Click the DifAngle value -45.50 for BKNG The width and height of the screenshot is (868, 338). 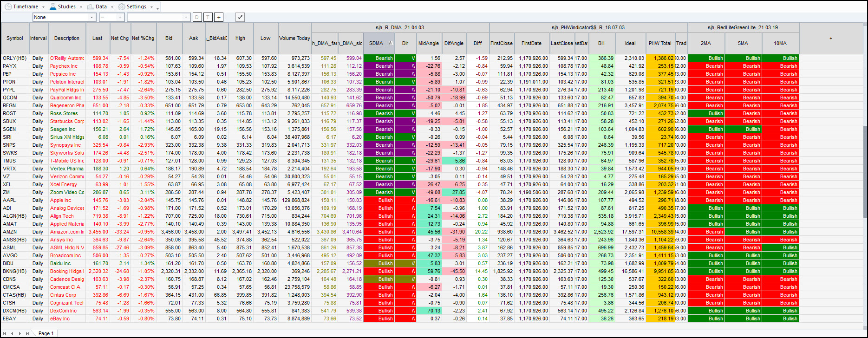click(x=454, y=271)
